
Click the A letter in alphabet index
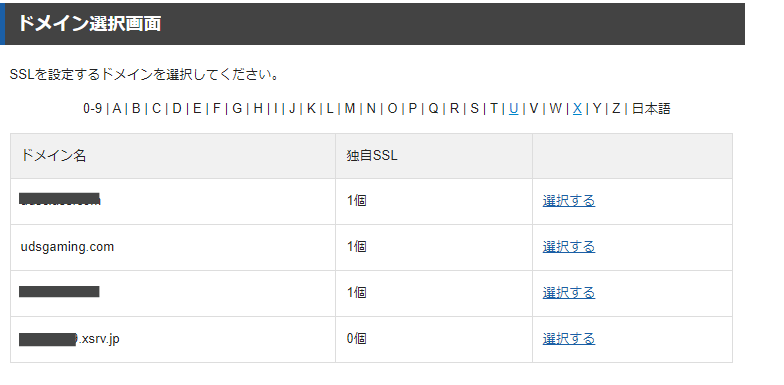(116, 108)
